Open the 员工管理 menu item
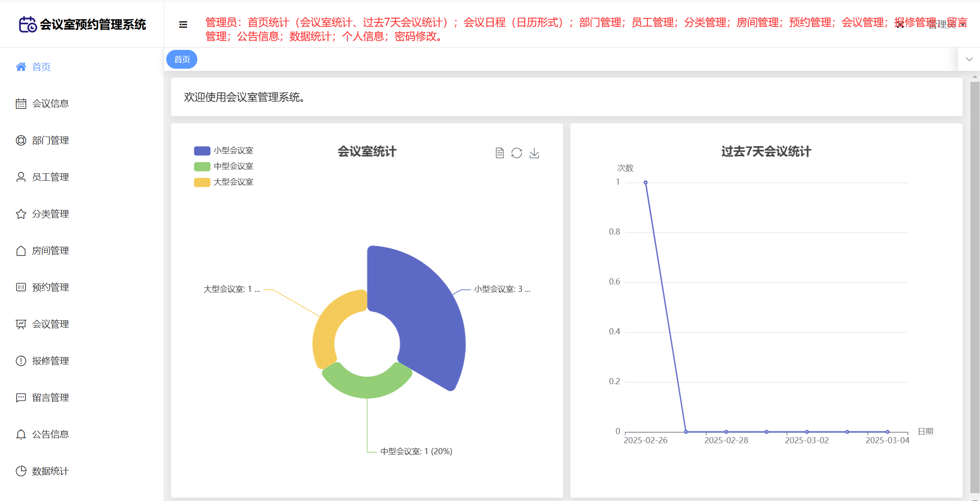 click(50, 177)
